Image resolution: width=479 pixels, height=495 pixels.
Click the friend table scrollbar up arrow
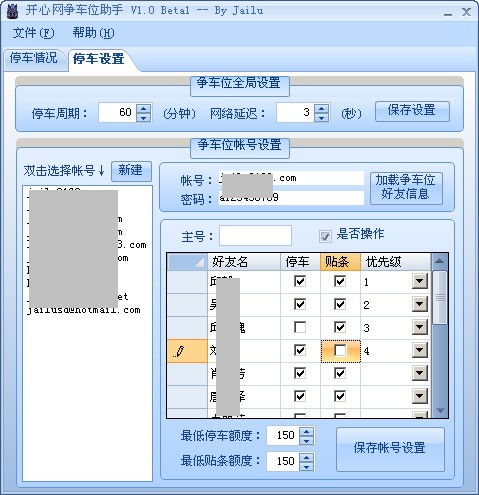(x=440, y=261)
